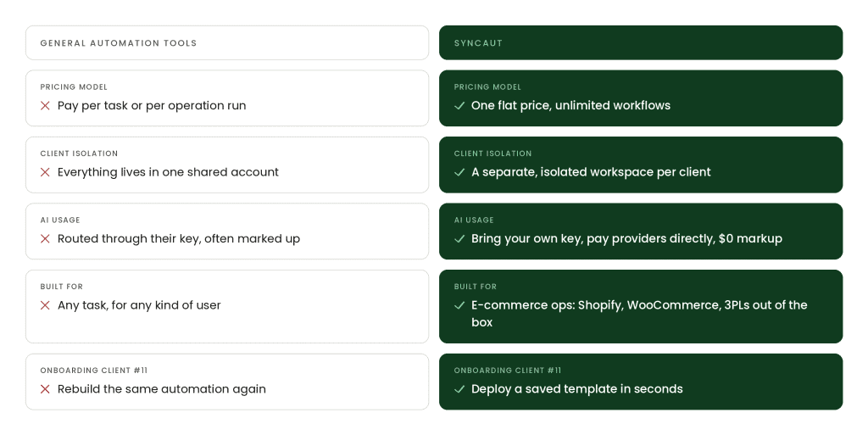Image resolution: width=868 pixels, height=435 pixels.
Task: Click the checkmark beside One flat price
Action: [459, 106]
